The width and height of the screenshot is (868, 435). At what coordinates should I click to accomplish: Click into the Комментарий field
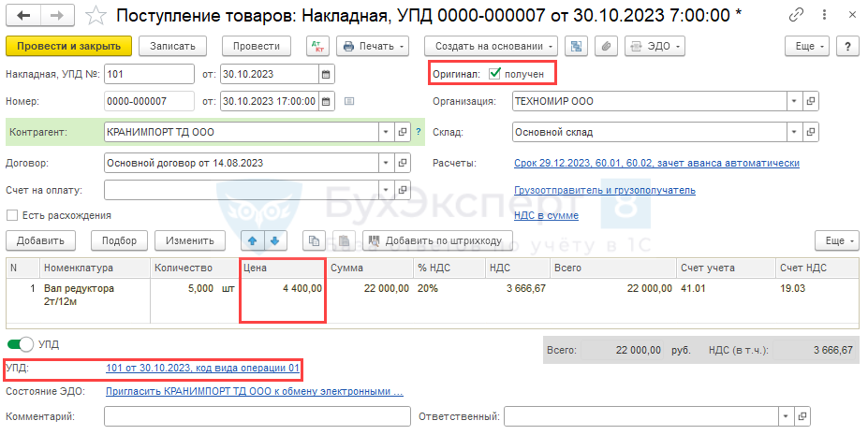click(x=257, y=417)
